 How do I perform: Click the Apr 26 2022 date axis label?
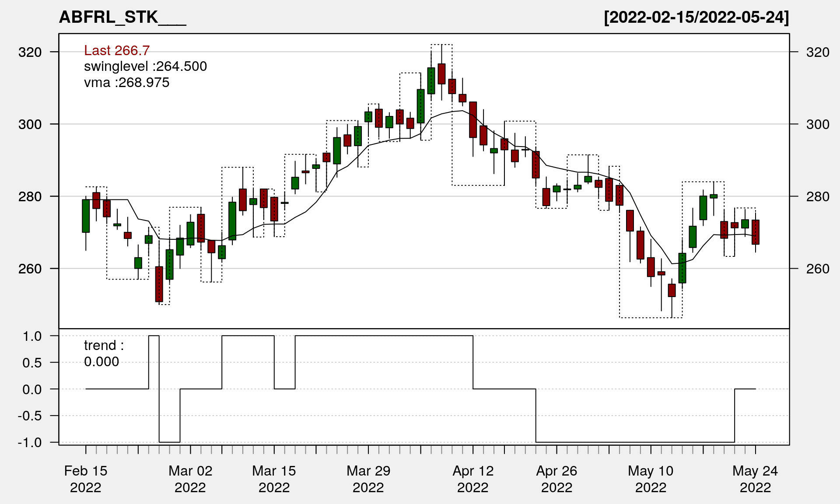click(556, 479)
